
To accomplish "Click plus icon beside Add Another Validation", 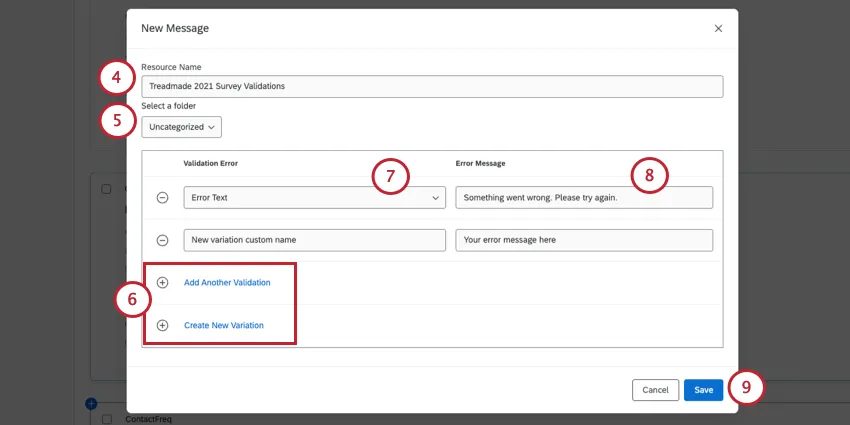I will 163,283.
